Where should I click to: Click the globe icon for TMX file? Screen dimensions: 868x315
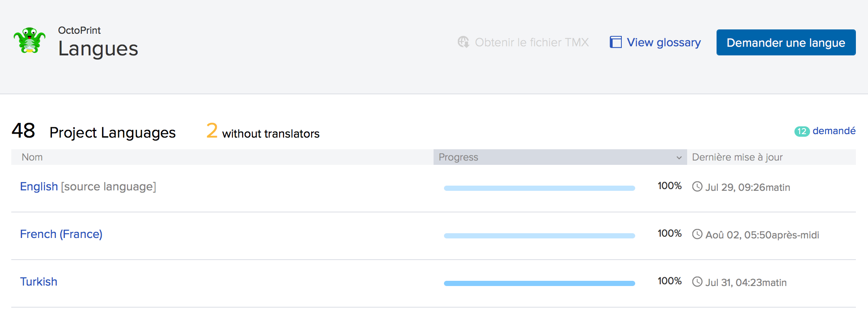click(x=463, y=42)
